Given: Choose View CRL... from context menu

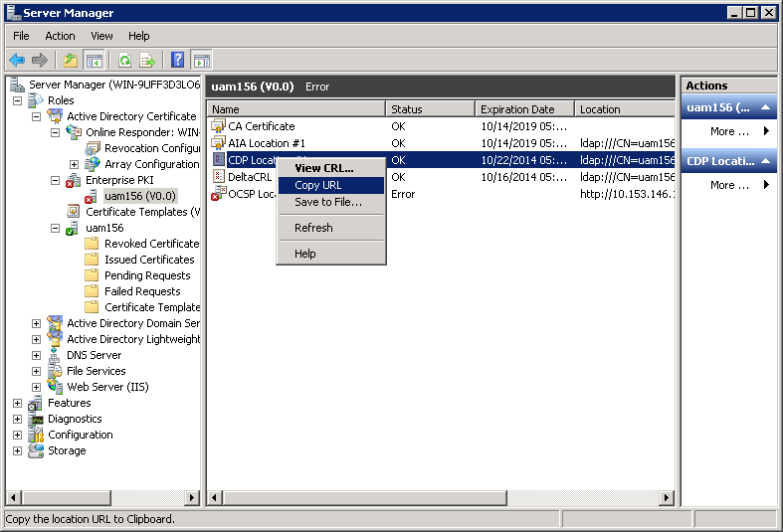Looking at the screenshot, I should (331, 168).
